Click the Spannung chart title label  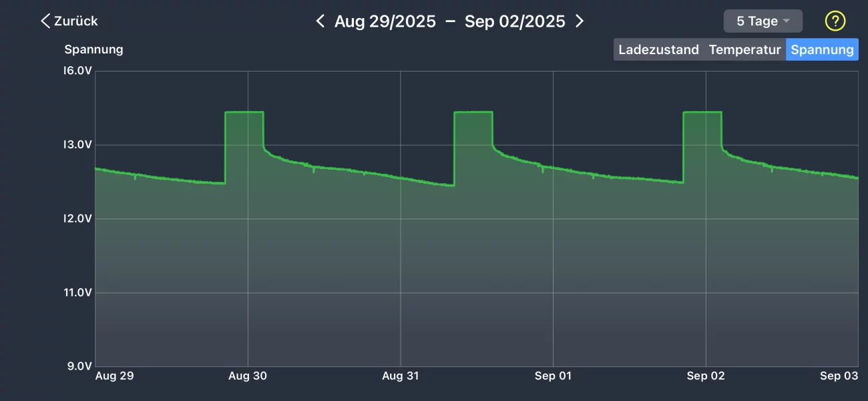pos(93,49)
